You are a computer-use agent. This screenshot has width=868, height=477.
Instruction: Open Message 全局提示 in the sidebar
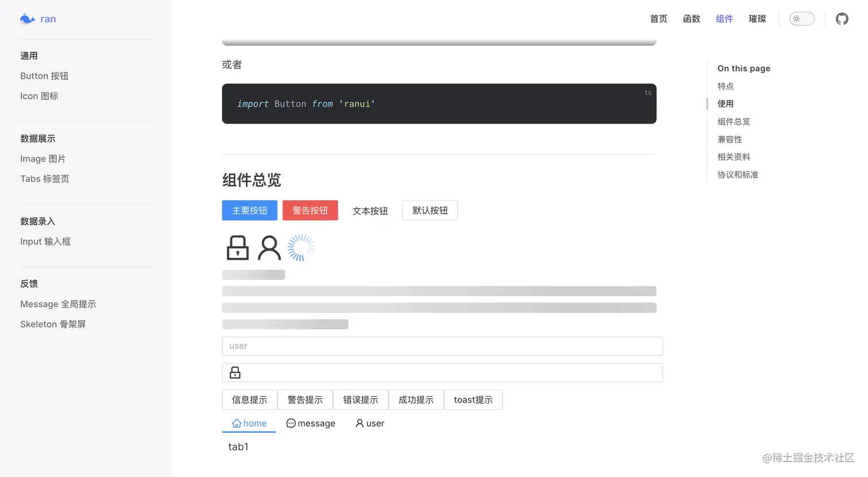click(x=58, y=304)
